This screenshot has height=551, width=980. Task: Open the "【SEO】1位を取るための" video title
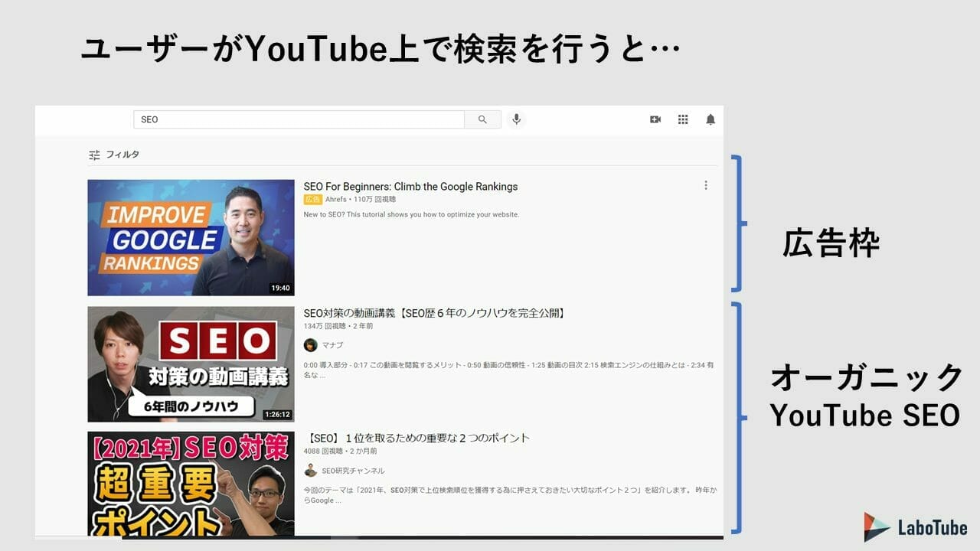418,439
